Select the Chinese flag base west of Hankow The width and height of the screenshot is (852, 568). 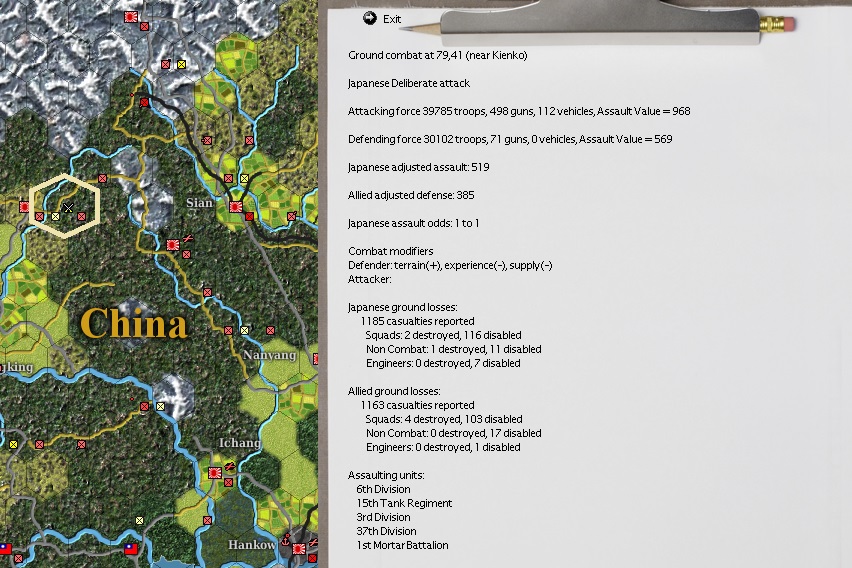131,548
